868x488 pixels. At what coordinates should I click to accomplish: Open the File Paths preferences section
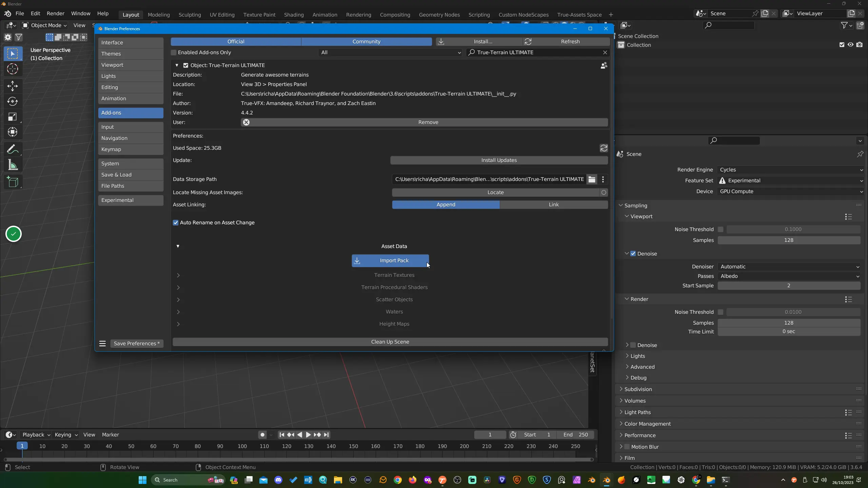pyautogui.click(x=131, y=186)
